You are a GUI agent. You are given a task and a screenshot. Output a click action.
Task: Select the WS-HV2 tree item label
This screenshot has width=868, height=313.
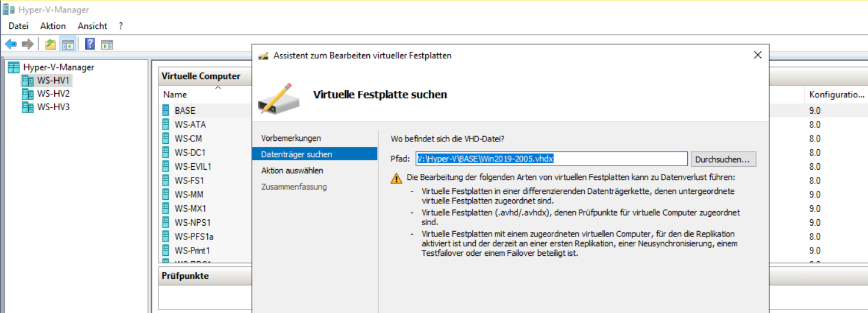tap(54, 94)
